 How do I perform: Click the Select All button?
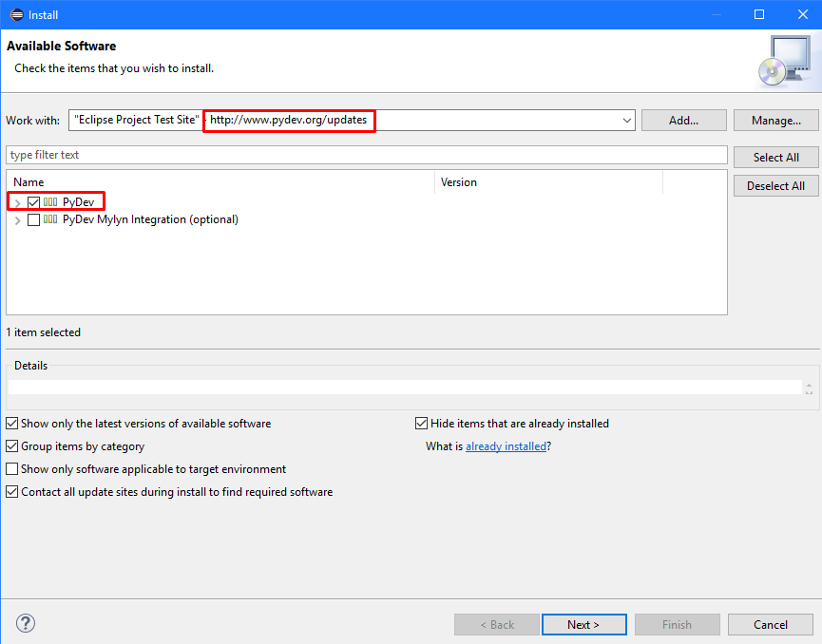pyautogui.click(x=775, y=158)
